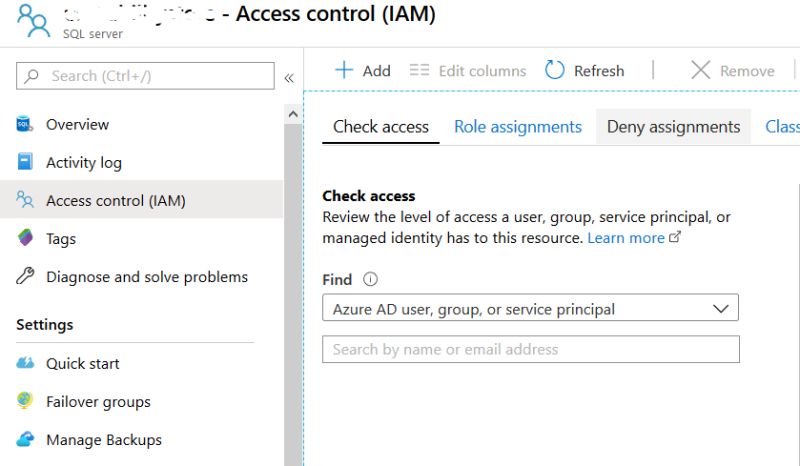Click Remove in the toolbar
The image size is (800, 466).
(747, 71)
